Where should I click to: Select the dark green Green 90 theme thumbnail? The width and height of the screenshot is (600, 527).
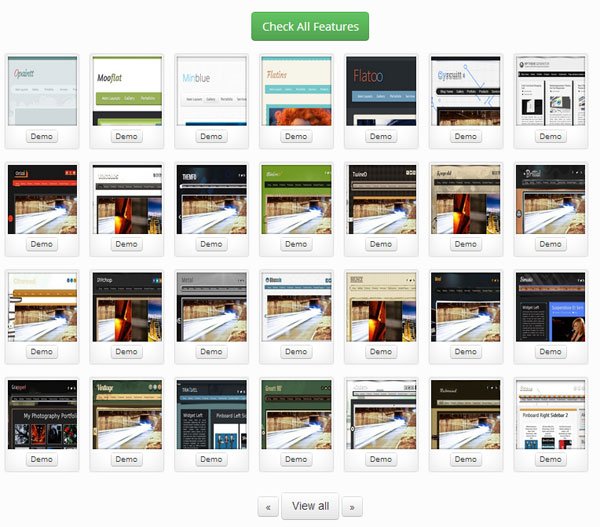point(297,414)
